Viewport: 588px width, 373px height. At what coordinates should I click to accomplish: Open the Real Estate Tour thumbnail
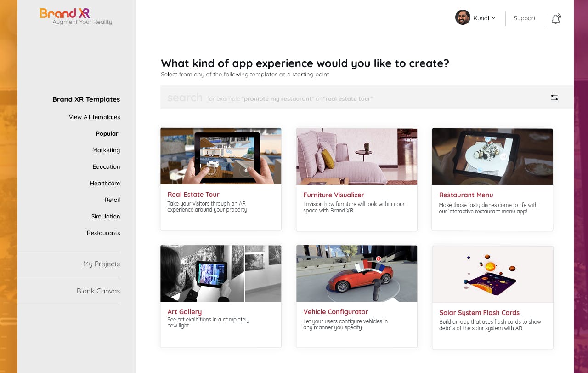[x=220, y=156]
